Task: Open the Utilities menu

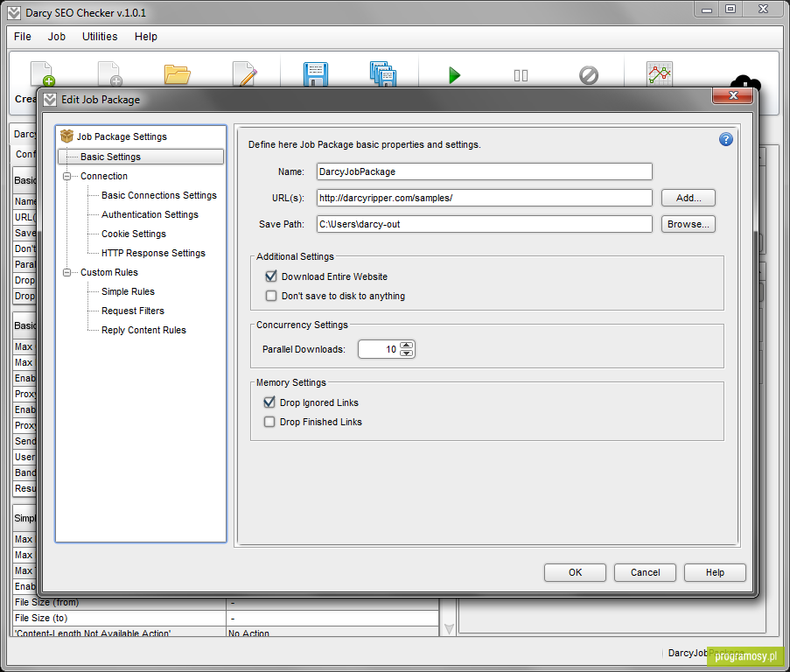Action: pyautogui.click(x=100, y=37)
